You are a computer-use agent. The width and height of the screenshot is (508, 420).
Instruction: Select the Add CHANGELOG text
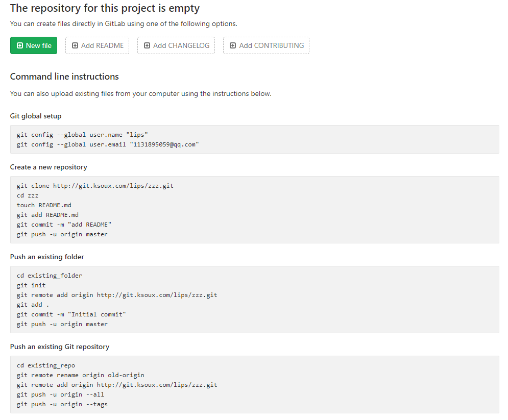181,45
